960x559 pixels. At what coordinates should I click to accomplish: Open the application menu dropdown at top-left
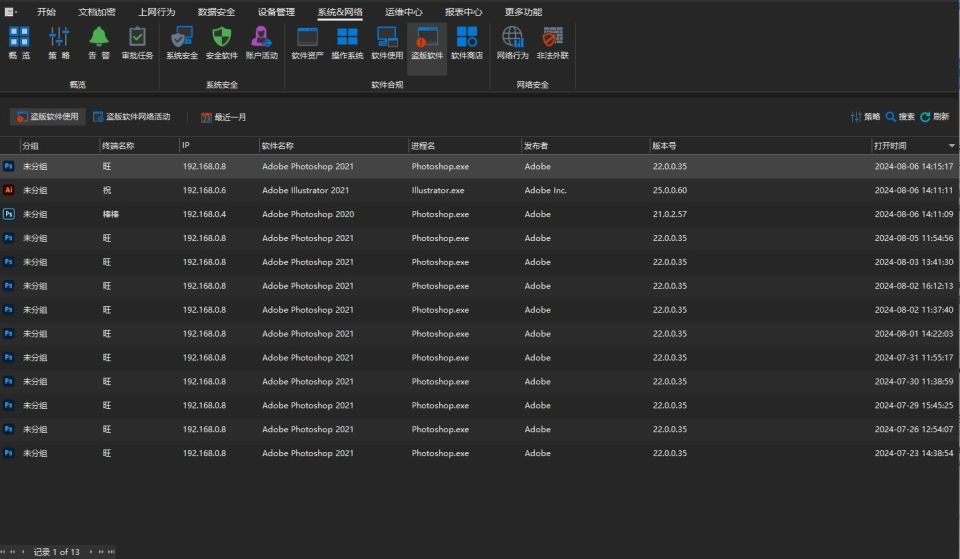pyautogui.click(x=10, y=12)
